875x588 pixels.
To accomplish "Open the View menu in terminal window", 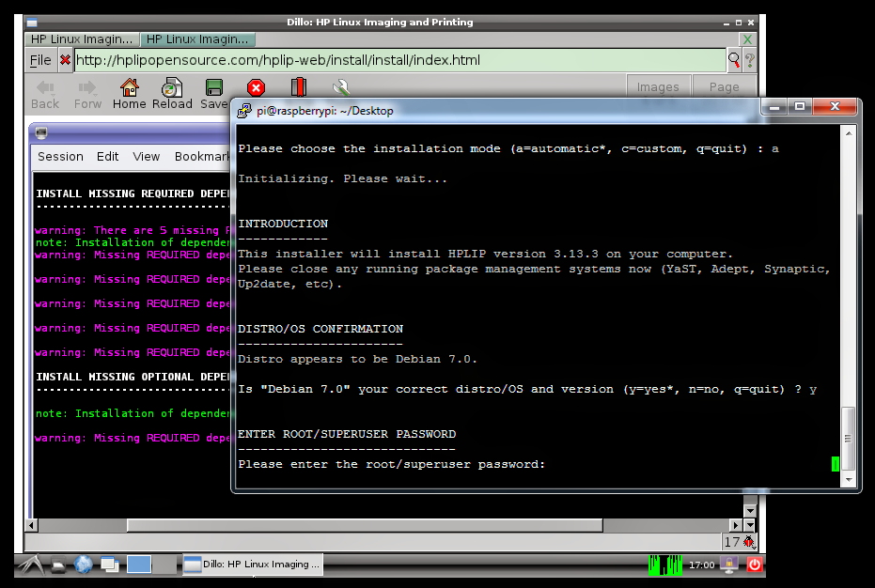I will (x=147, y=157).
